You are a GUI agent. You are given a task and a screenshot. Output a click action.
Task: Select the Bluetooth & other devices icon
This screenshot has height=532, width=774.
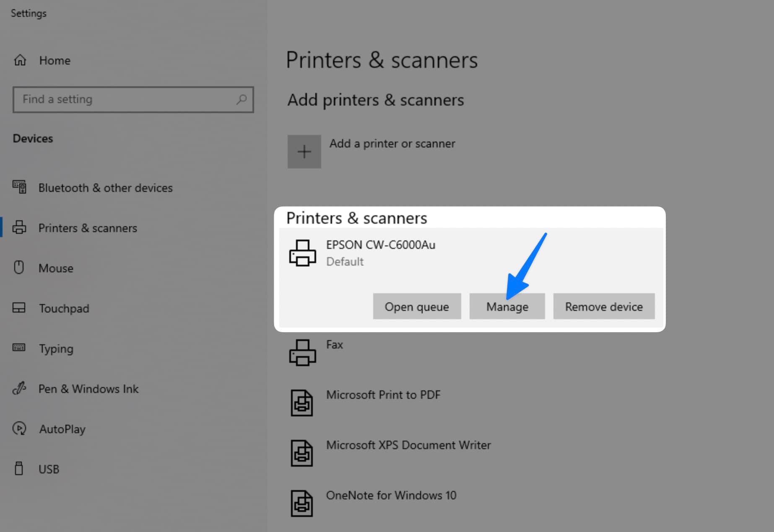pyautogui.click(x=19, y=187)
